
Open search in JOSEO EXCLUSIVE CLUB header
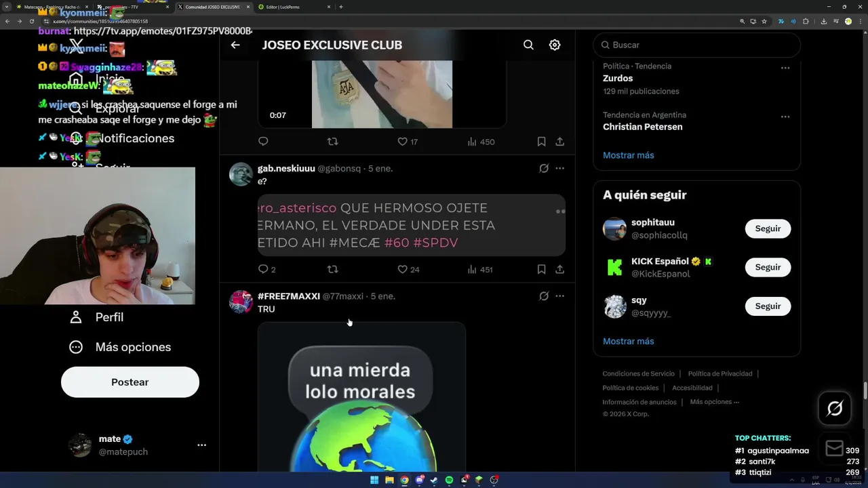pos(528,45)
